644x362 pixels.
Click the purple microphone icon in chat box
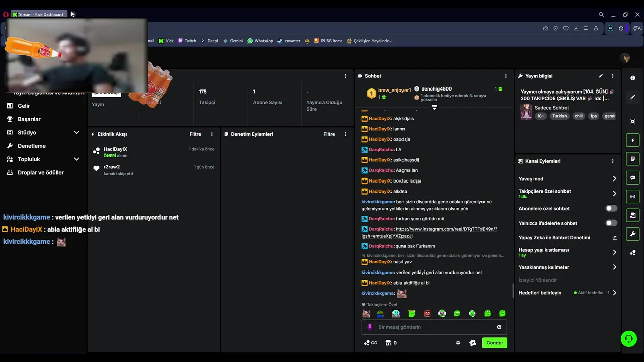(x=370, y=327)
